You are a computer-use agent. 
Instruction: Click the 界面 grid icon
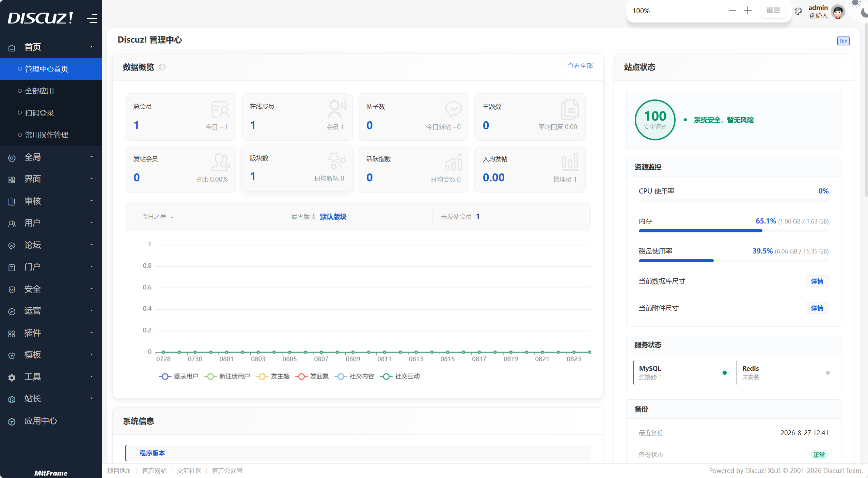12,180
